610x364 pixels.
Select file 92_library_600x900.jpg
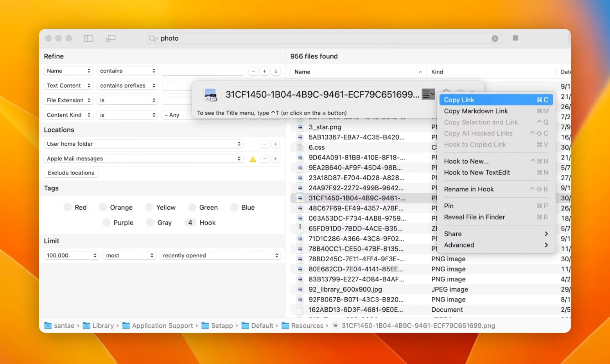click(x=345, y=289)
